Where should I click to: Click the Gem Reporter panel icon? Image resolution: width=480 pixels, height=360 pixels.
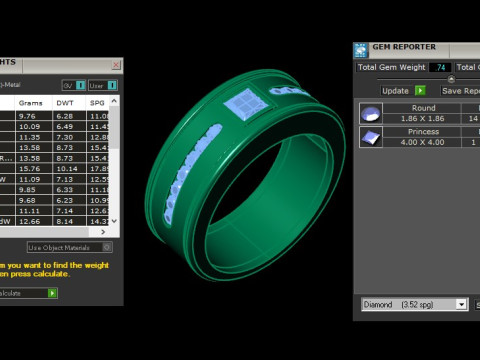[x=361, y=51]
